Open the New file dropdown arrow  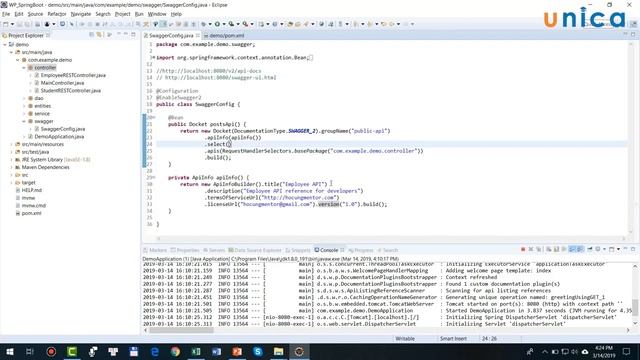tap(12, 24)
